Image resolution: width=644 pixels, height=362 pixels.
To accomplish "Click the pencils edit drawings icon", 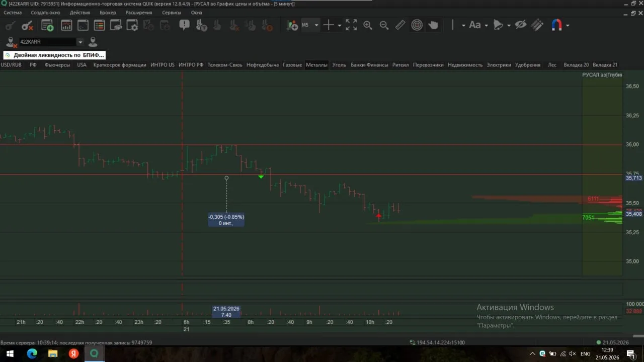I will click(537, 25).
